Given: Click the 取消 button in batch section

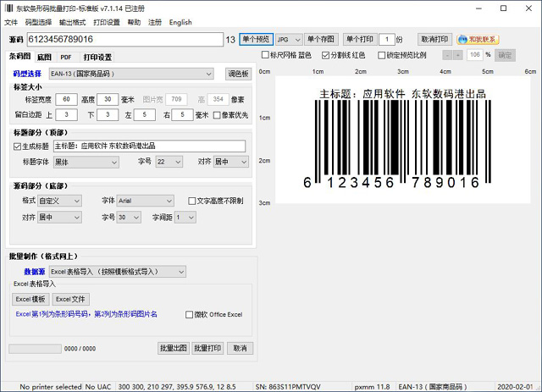Looking at the screenshot, I should point(240,349).
